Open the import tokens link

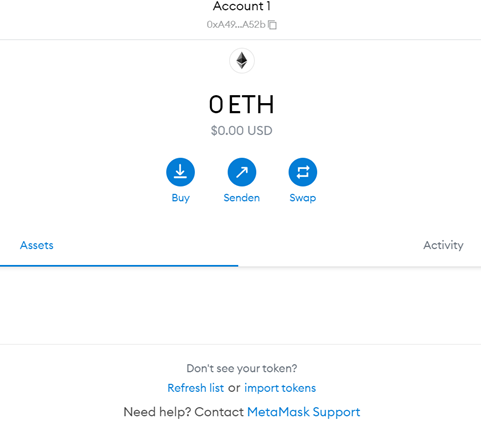280,388
